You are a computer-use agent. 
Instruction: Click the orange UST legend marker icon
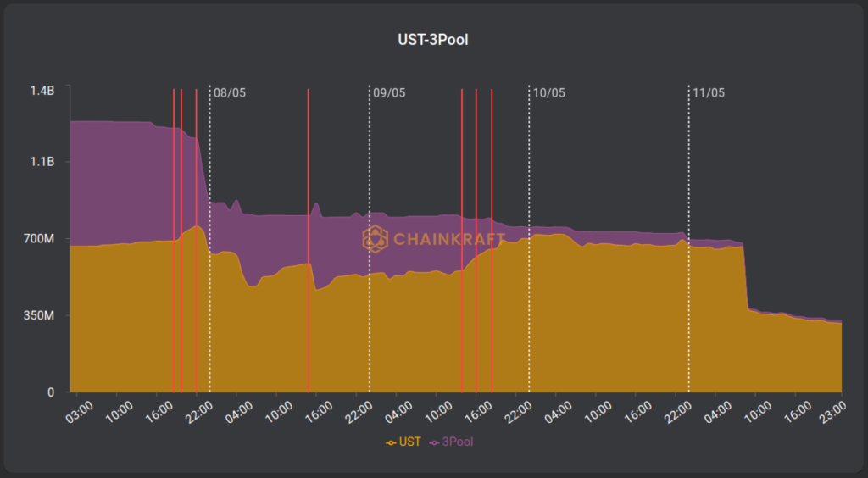391,442
